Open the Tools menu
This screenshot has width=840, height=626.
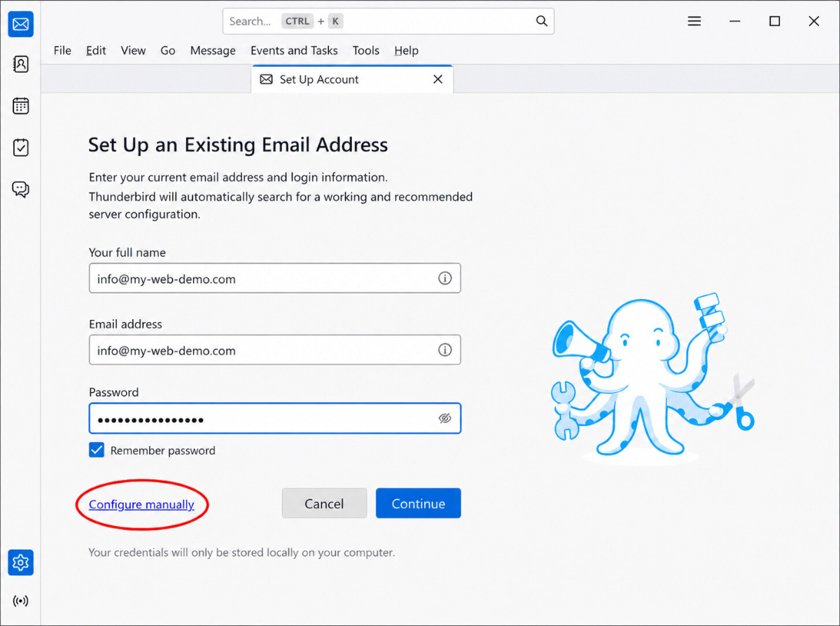(366, 50)
